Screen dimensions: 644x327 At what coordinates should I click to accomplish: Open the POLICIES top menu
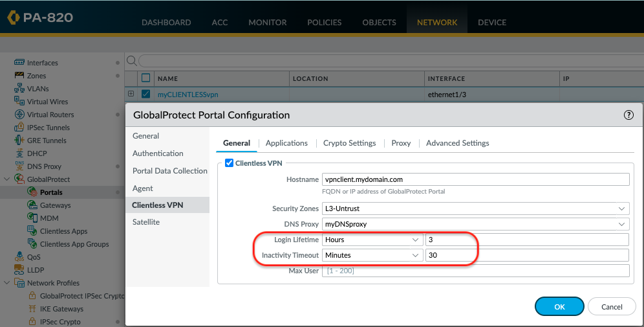324,22
